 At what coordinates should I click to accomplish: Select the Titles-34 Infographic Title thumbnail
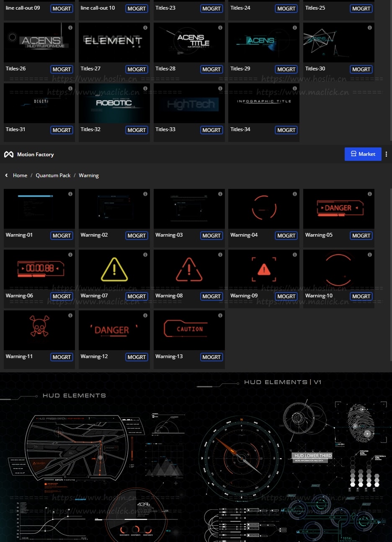[x=264, y=103]
